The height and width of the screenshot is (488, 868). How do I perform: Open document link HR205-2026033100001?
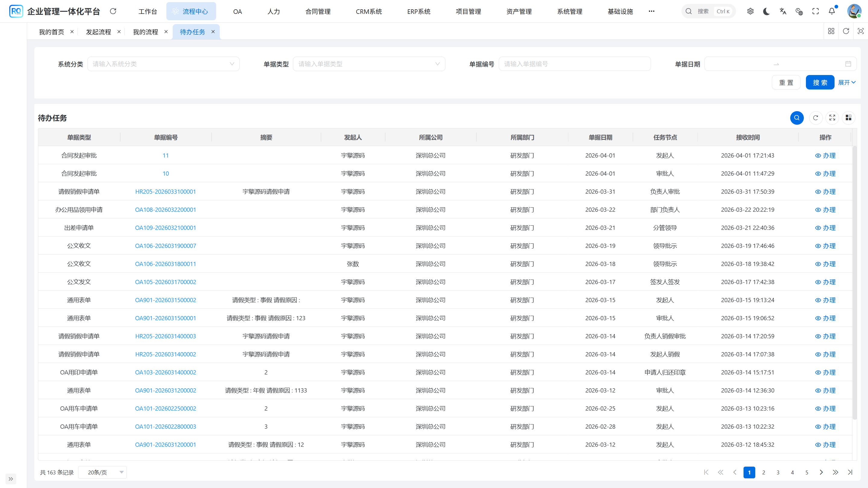(x=165, y=192)
